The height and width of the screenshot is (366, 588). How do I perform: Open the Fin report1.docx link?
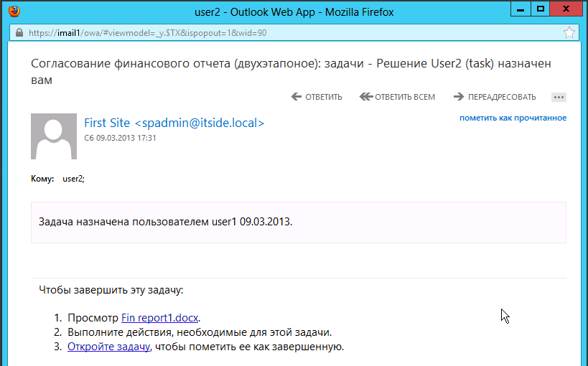pyautogui.click(x=159, y=318)
